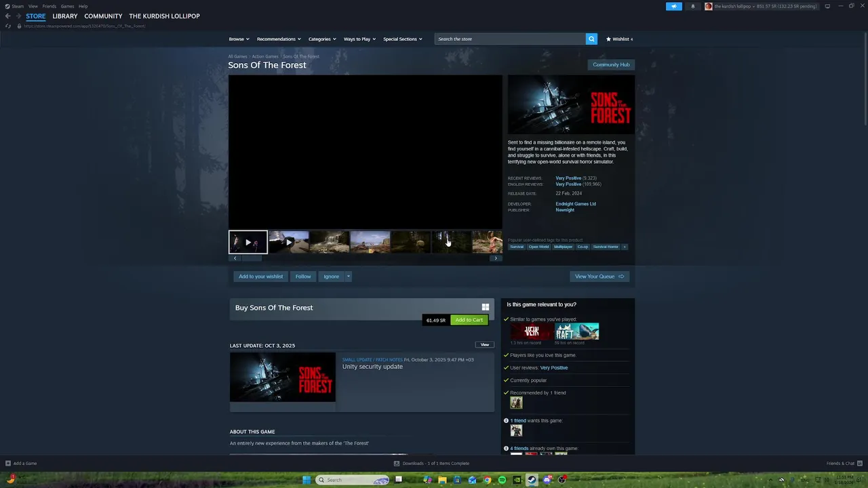Open THE KURDISH LOLLIPOP profile tab
The height and width of the screenshot is (488, 868).
(x=164, y=16)
